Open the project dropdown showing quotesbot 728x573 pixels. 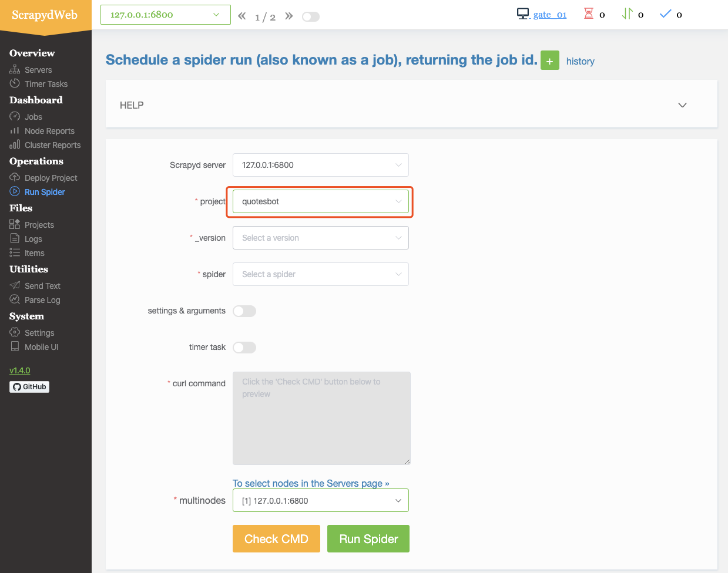coord(321,201)
